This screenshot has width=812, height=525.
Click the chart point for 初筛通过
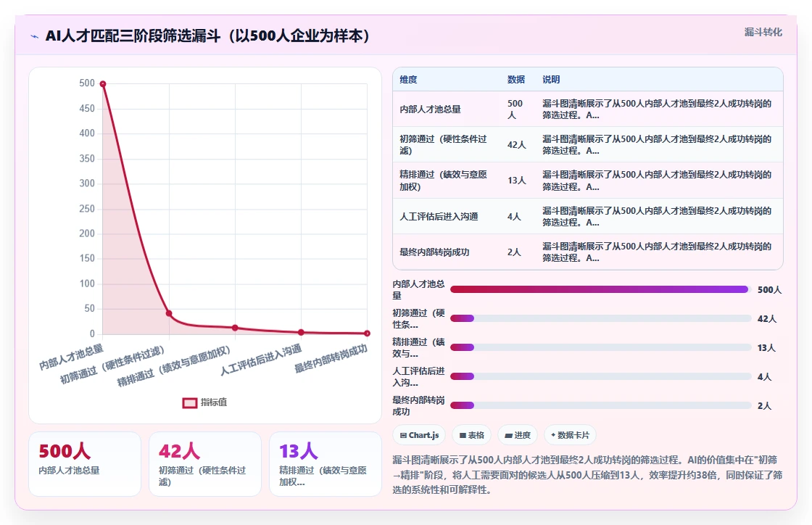pyautogui.click(x=169, y=313)
